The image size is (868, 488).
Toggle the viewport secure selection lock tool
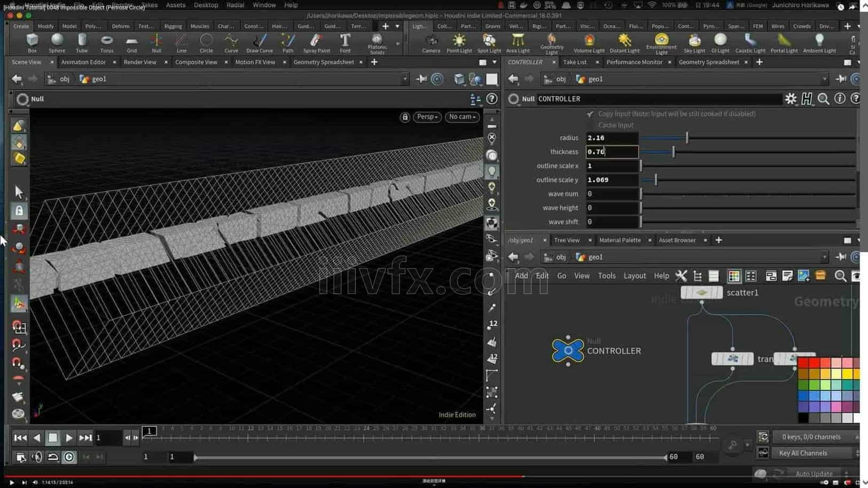pyautogui.click(x=19, y=211)
